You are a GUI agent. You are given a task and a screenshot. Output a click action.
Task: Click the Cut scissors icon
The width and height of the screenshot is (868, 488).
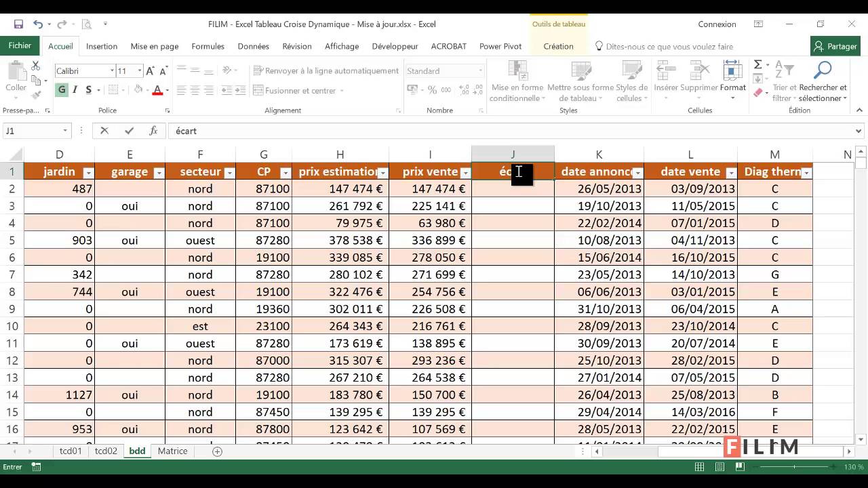[36, 66]
